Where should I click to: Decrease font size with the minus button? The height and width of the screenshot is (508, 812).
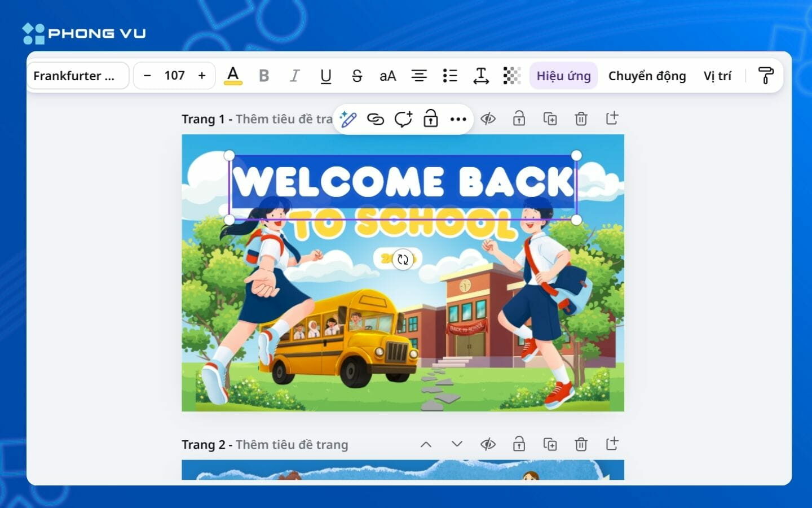pyautogui.click(x=147, y=76)
